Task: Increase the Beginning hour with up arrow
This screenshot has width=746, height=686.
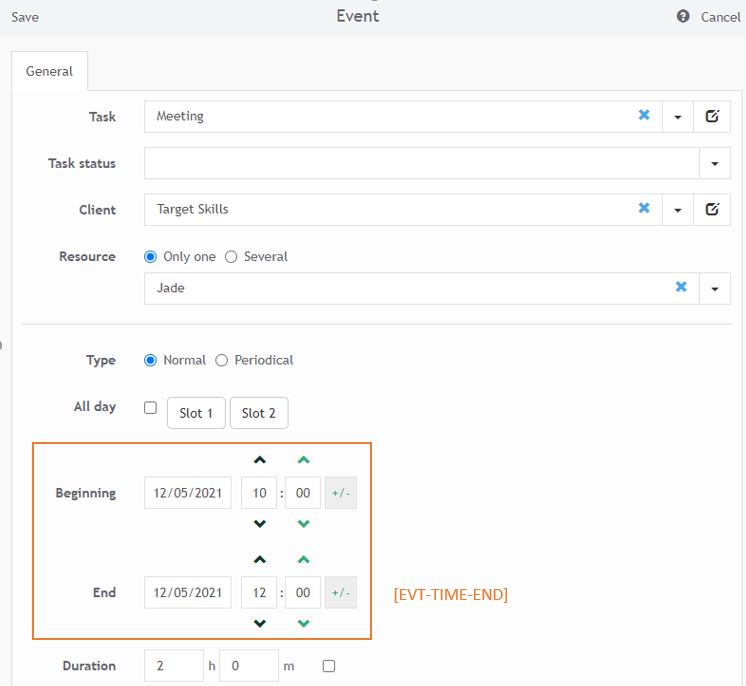Action: [x=260, y=460]
